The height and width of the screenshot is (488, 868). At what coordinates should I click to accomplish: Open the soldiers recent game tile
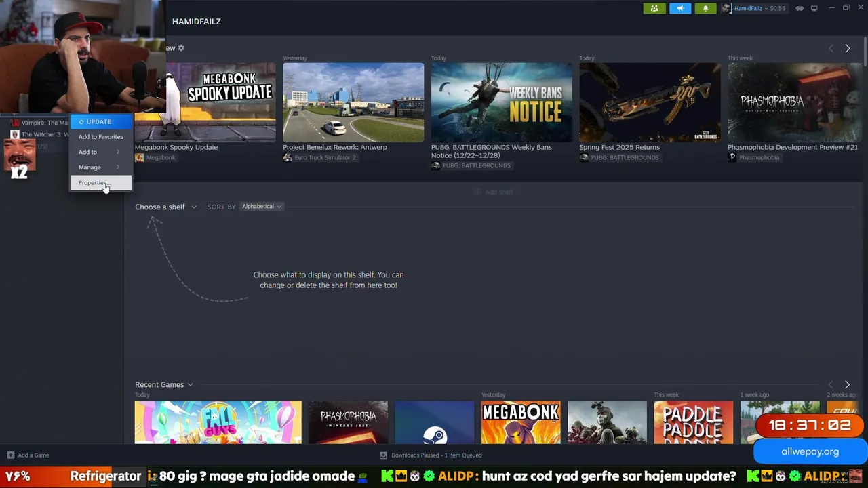(607, 422)
